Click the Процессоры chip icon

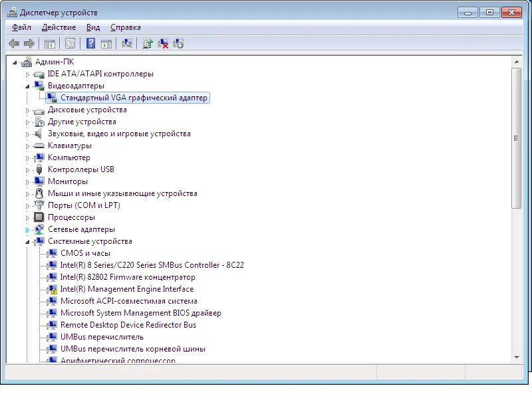pyautogui.click(x=39, y=217)
